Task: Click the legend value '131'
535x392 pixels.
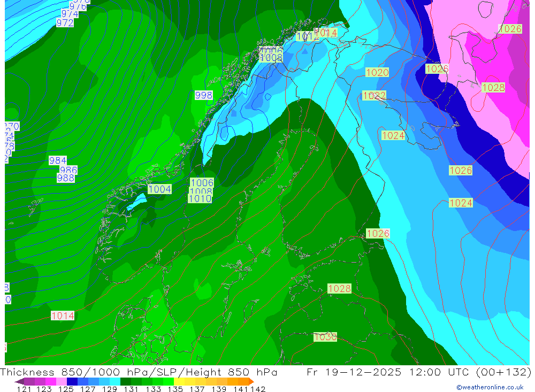Action: coord(131,389)
